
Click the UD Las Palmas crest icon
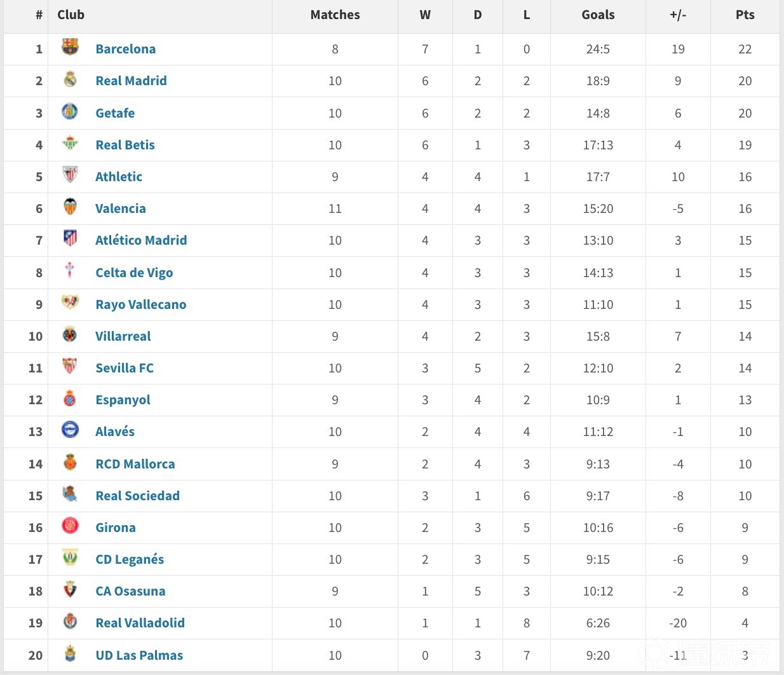pyautogui.click(x=70, y=653)
